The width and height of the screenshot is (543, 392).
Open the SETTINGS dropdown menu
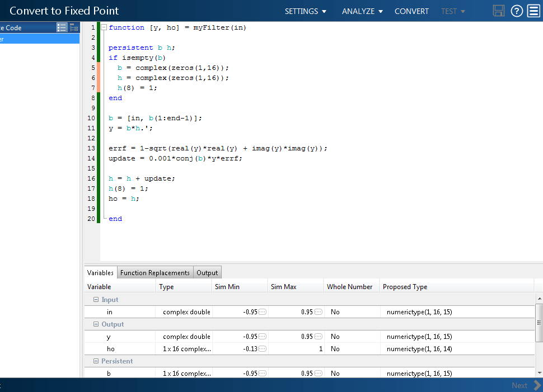click(x=305, y=11)
